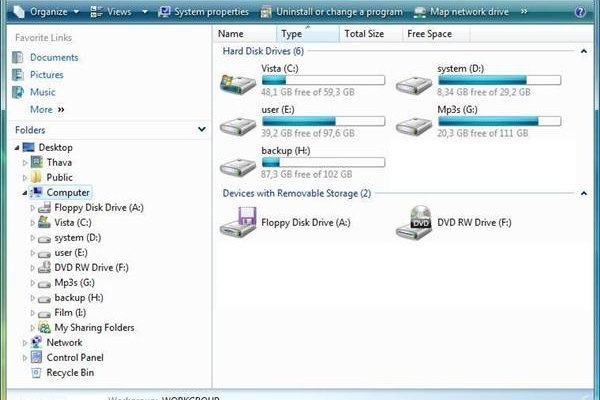
Task: Click the Network icon in the folder tree
Action: pyautogui.click(x=37, y=342)
